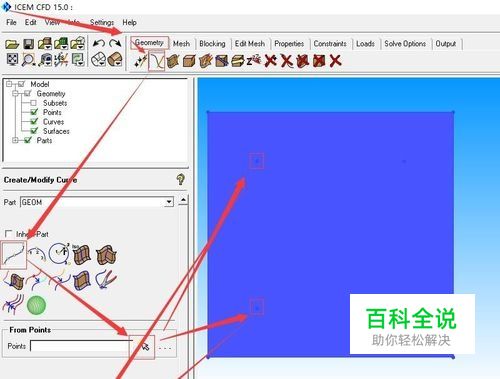
Task: Open the Part GEOM dropdown arrow
Action: tap(169, 202)
